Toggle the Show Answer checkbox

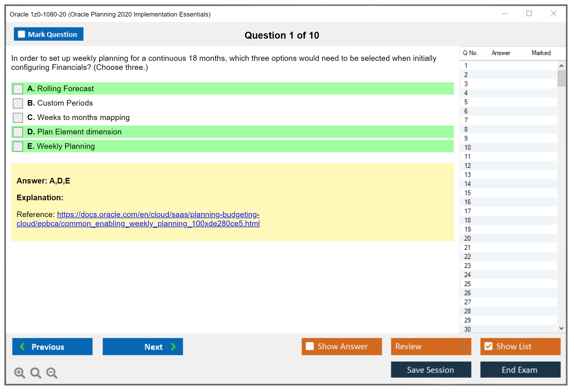tap(310, 346)
